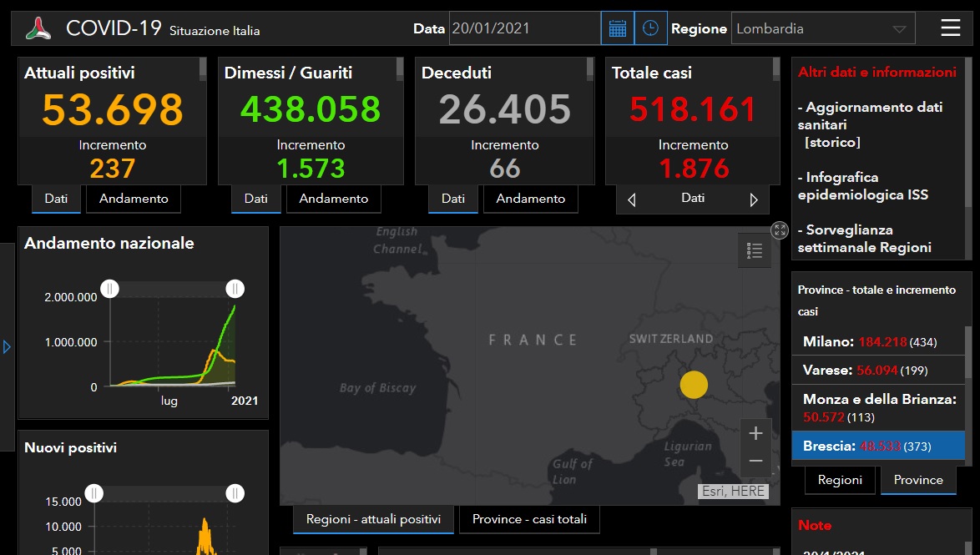
Task: Go to previous Totale casi view
Action: 631,199
